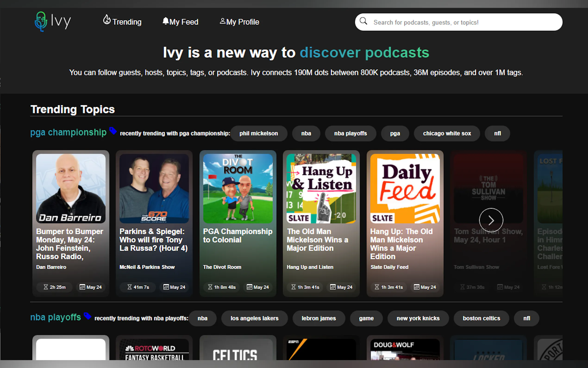The height and width of the screenshot is (368, 588).
Task: Click the blue tag icon next to nba playoffs
Action: [87, 316]
